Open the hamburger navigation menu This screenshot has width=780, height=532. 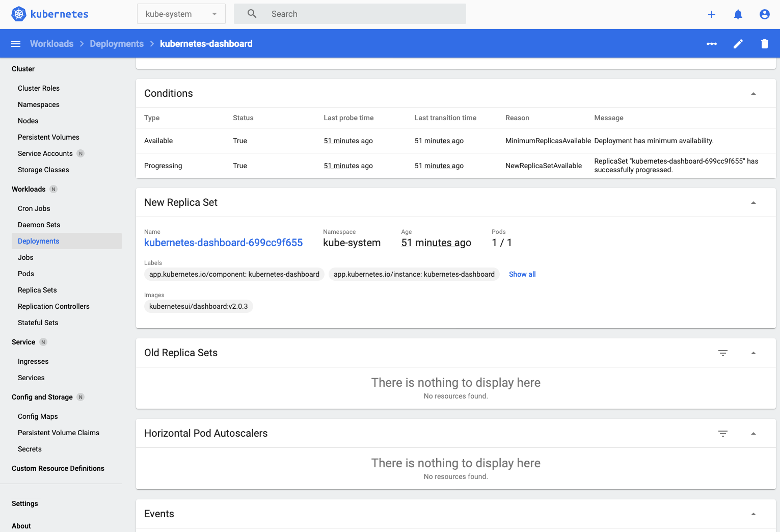pyautogui.click(x=16, y=44)
